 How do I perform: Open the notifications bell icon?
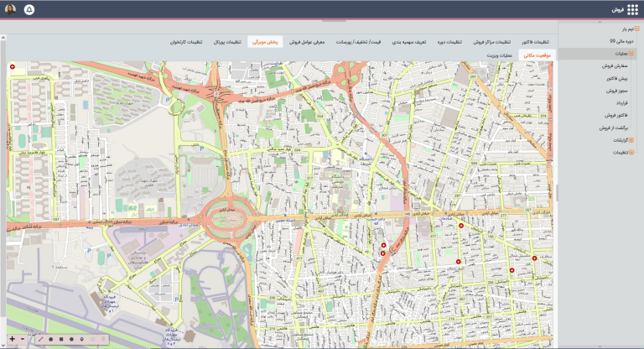click(29, 9)
